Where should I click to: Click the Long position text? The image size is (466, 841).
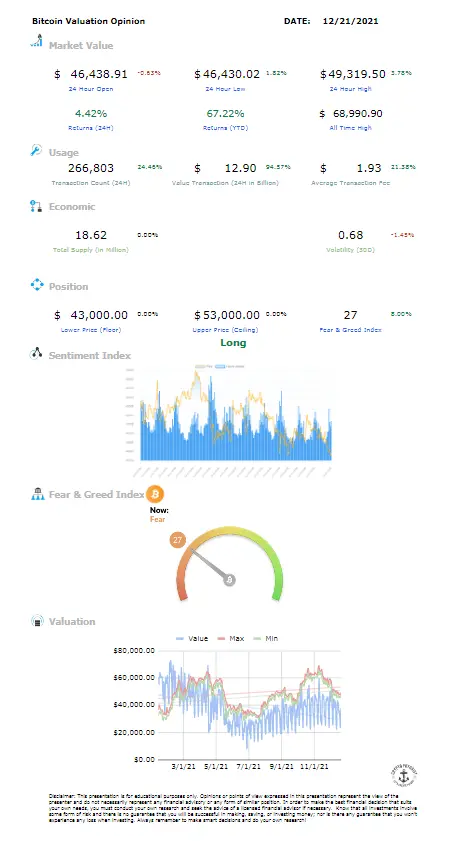(x=233, y=343)
